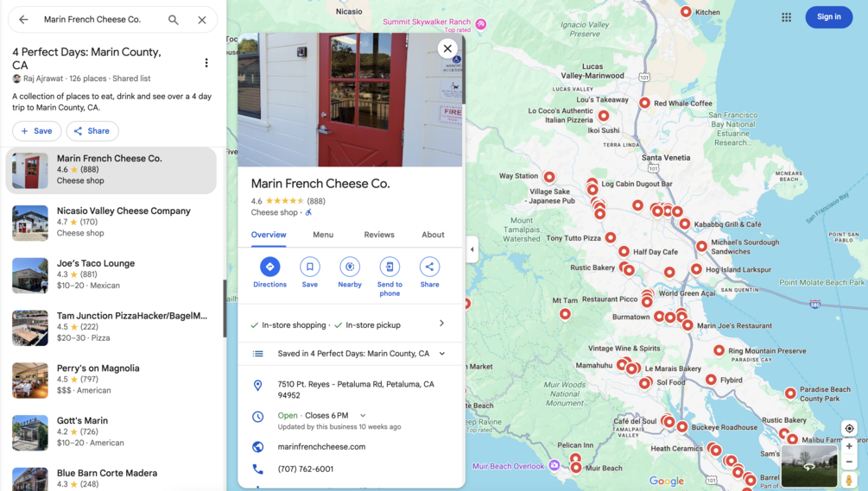Click the Send to phone icon
The height and width of the screenshot is (491, 868).
pos(390,267)
